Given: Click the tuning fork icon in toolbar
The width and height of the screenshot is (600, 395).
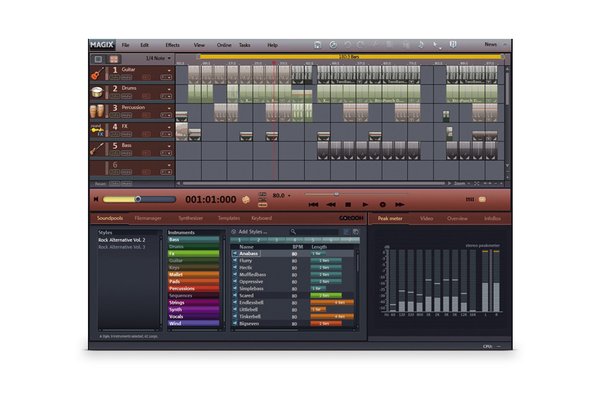Looking at the screenshot, I should [x=453, y=45].
